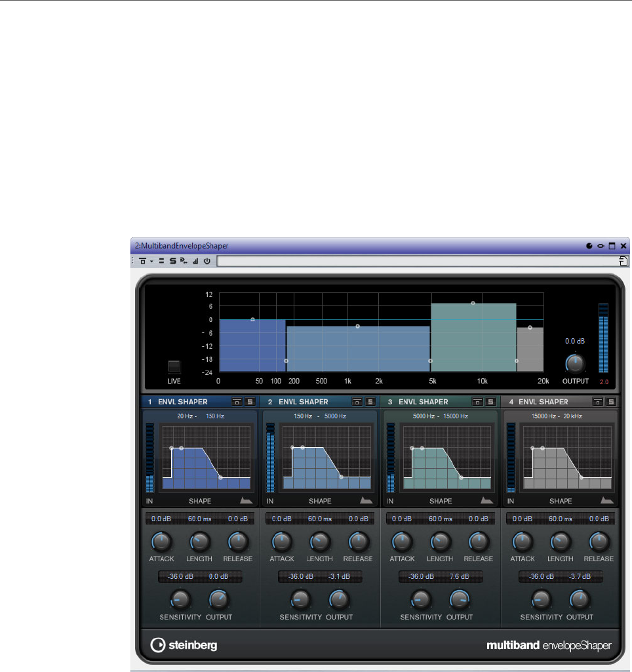Click band 3 ATTACK knob
The image size is (632, 672).
(x=402, y=542)
